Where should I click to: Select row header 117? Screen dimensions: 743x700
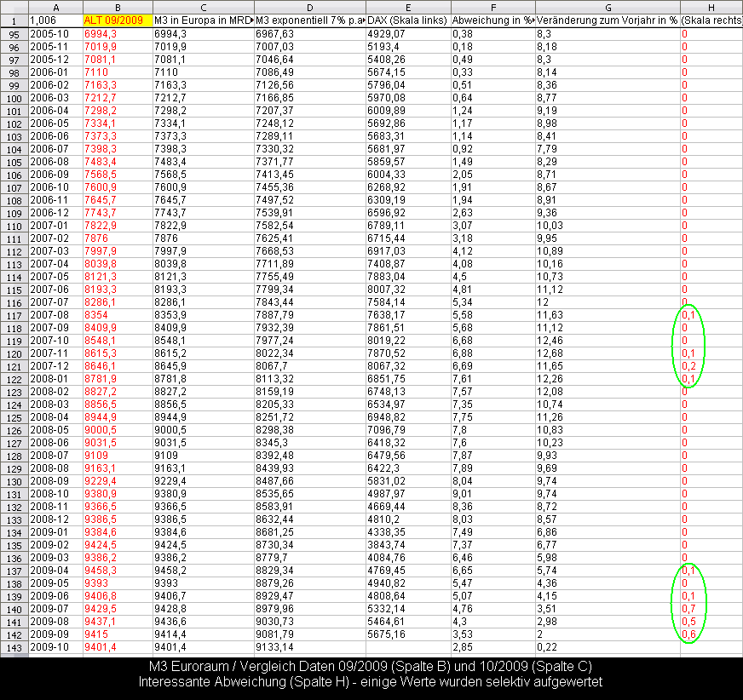tap(14, 316)
